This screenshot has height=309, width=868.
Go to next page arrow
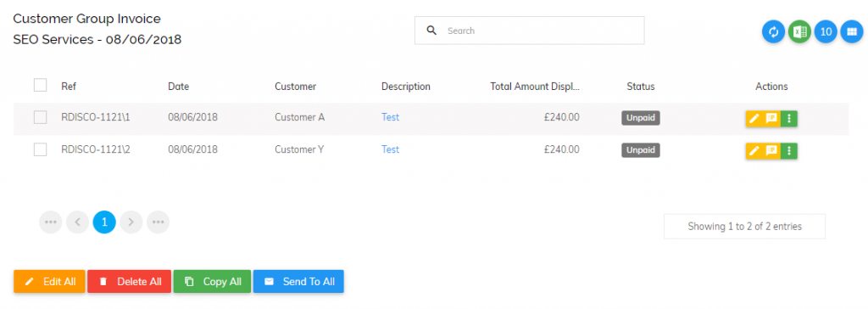coord(131,222)
